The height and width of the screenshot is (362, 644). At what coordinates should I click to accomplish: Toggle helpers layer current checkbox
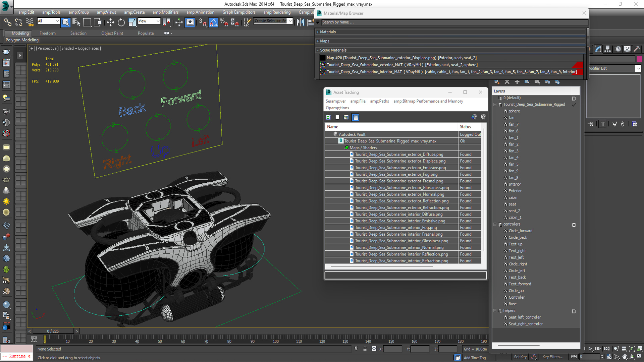tap(574, 311)
